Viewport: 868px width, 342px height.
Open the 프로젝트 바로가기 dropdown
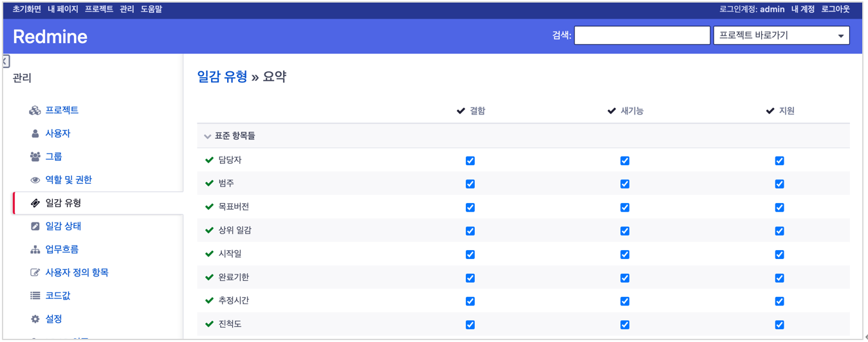pyautogui.click(x=781, y=35)
